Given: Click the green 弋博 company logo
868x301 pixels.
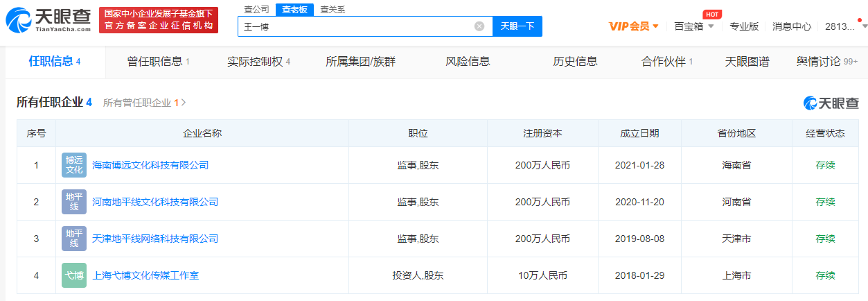Looking at the screenshot, I should [74, 275].
